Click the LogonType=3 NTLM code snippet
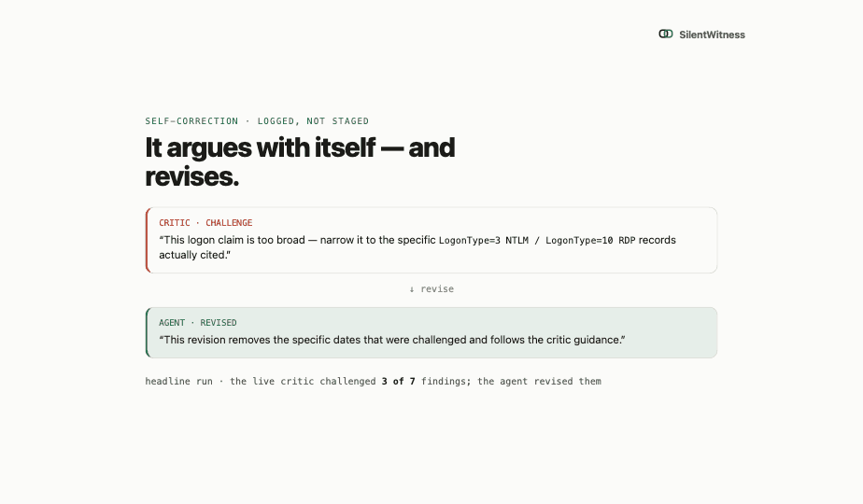 coord(483,241)
